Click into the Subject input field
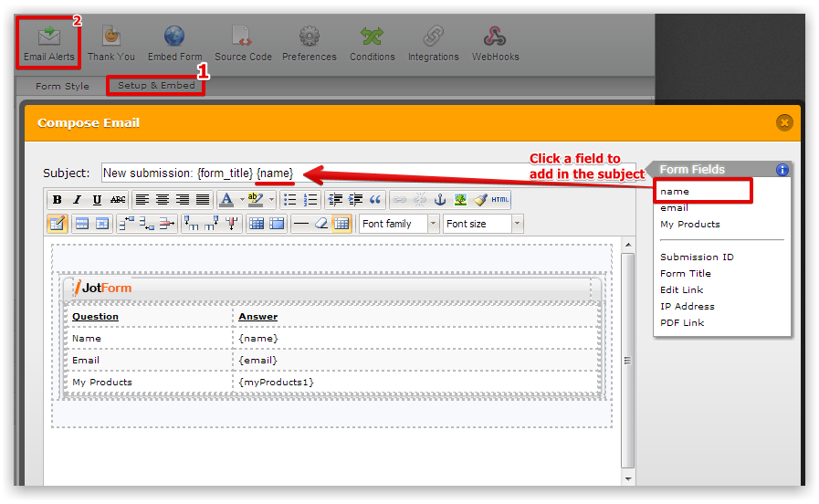 coord(368,173)
